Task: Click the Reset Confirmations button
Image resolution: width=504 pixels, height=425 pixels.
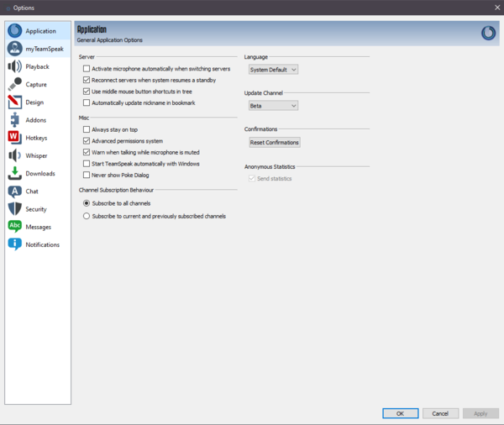Action: (275, 143)
